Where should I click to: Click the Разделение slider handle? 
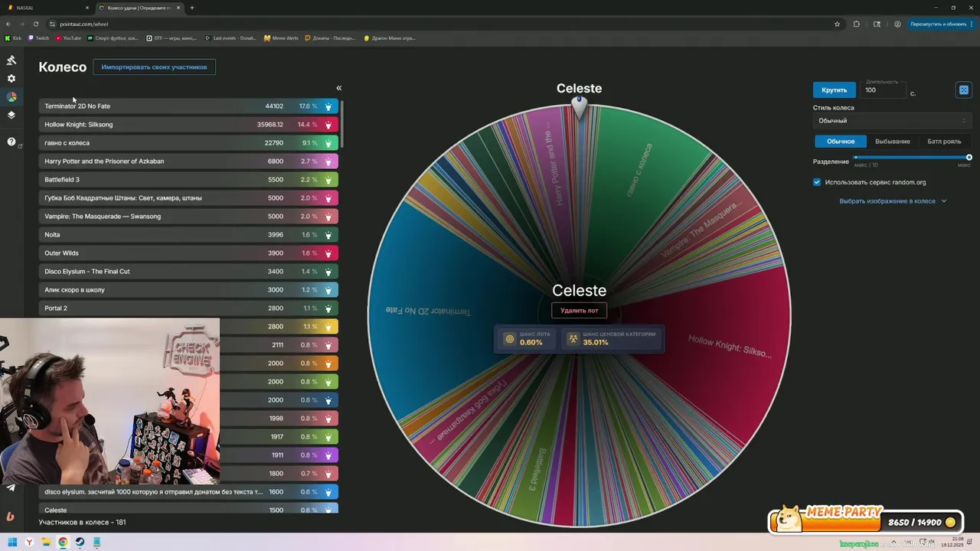click(x=969, y=158)
